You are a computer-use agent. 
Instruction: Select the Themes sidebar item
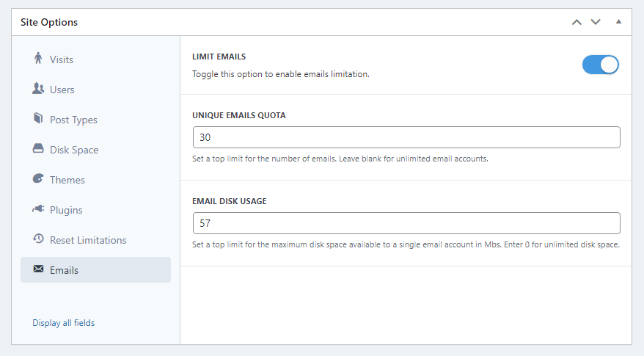tap(95, 180)
